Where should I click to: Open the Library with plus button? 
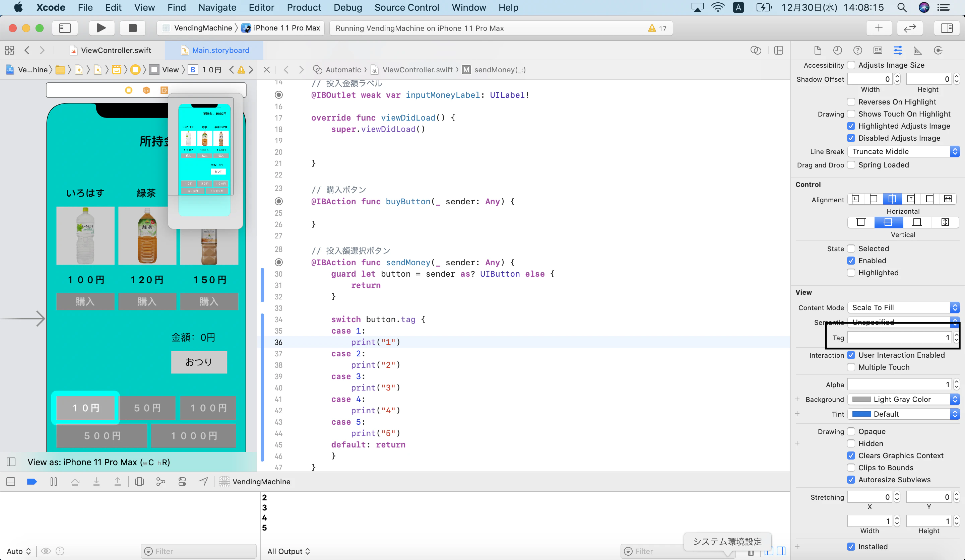(x=879, y=28)
